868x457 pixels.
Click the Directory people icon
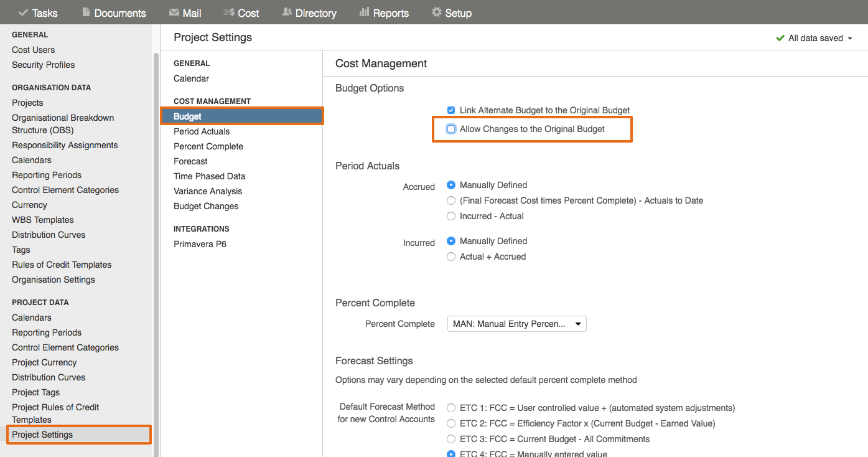tap(287, 12)
